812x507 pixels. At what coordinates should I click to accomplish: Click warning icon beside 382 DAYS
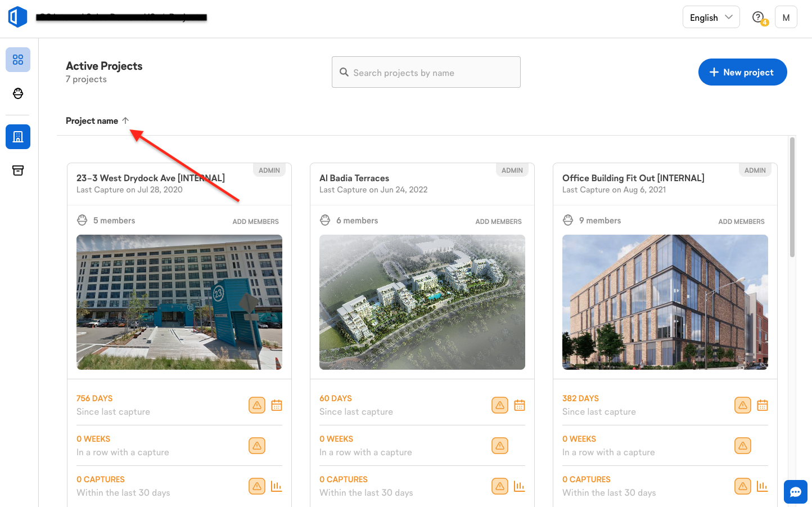[742, 405]
